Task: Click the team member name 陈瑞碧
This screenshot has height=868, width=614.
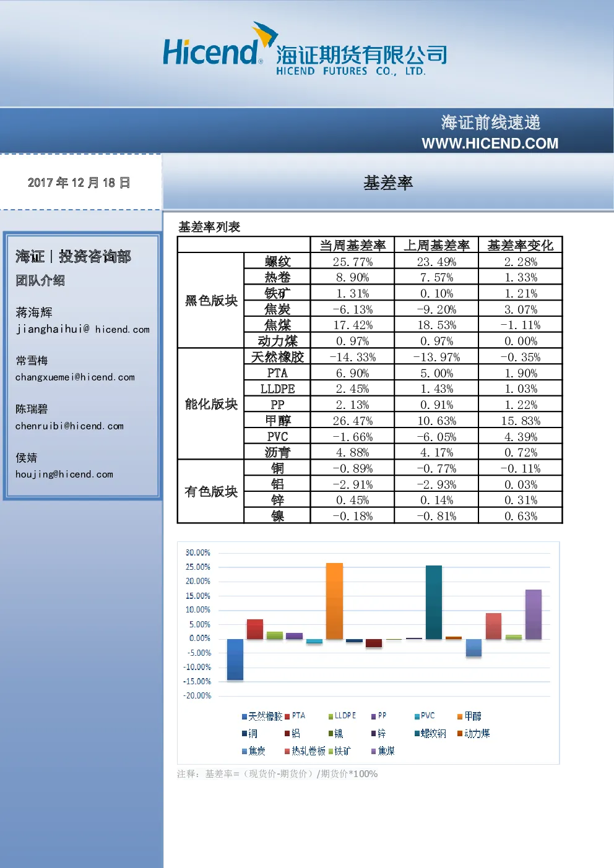Action: 32,409
